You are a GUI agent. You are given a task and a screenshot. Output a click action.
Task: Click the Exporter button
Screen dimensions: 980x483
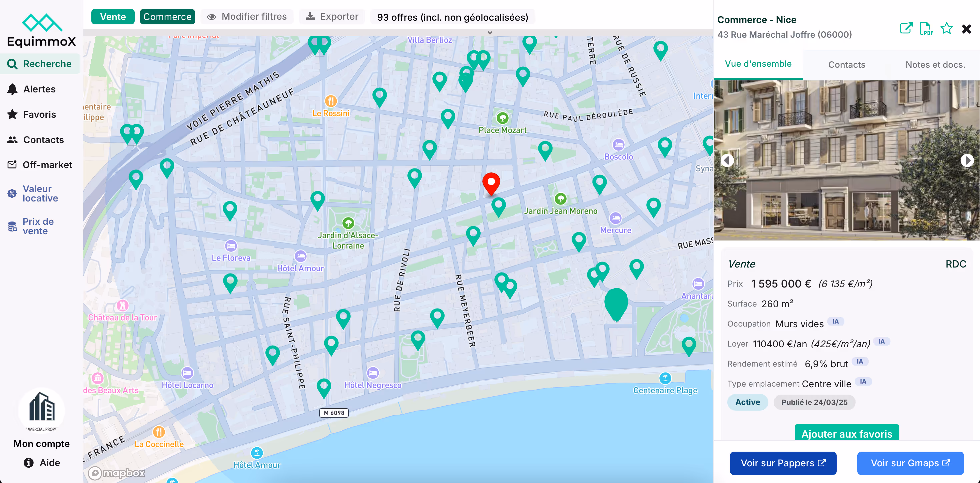pyautogui.click(x=332, y=17)
